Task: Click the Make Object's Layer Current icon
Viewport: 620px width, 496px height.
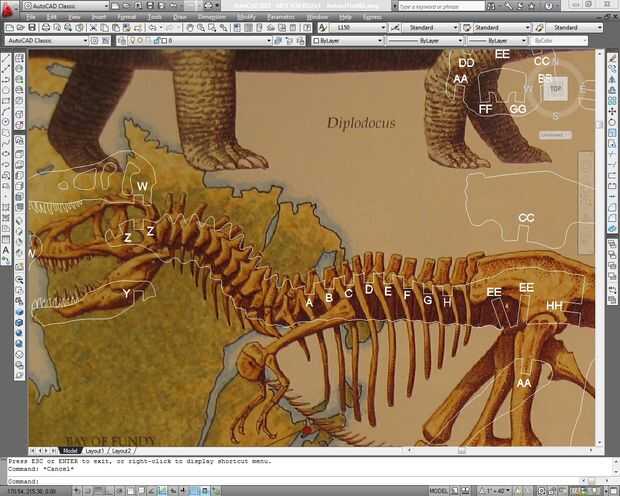Action: (278, 40)
